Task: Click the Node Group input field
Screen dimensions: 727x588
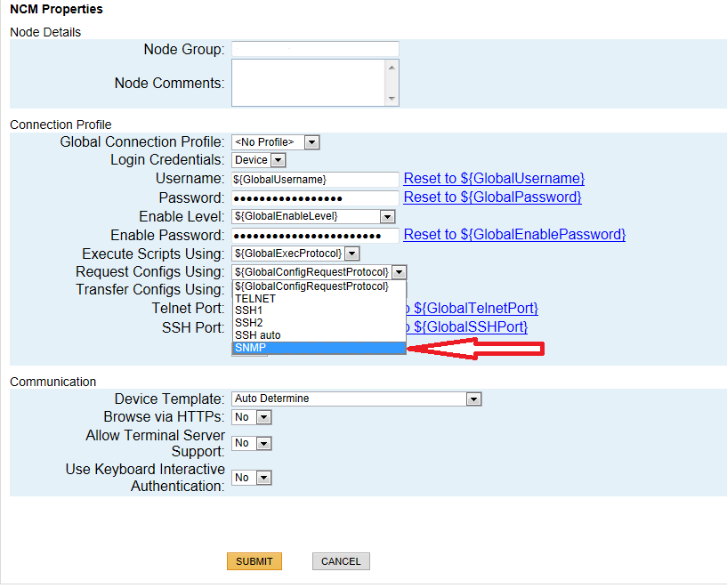Action: [x=315, y=49]
